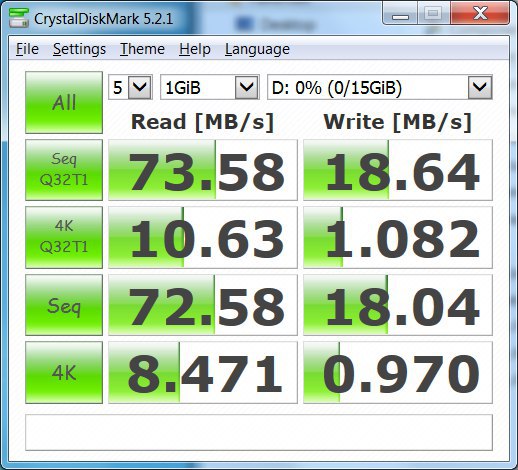Select the 18.04 Seq write result
518x470 pixels.
tap(398, 305)
